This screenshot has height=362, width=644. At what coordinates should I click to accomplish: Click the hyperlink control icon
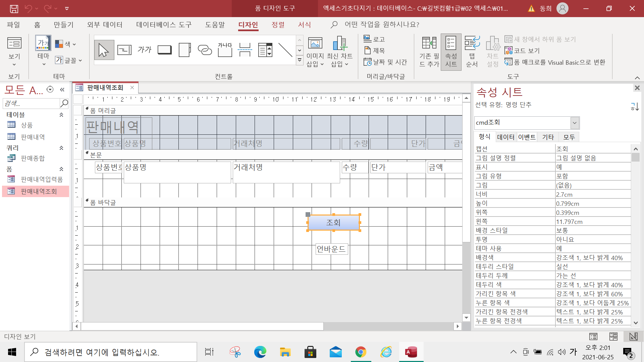(x=205, y=50)
